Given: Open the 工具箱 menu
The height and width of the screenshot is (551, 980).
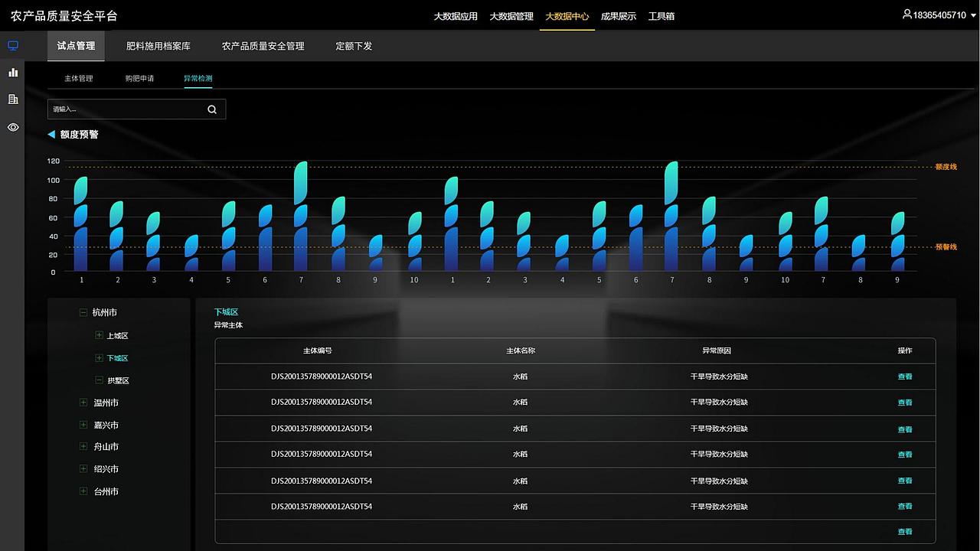Looking at the screenshot, I should pyautogui.click(x=661, y=16).
